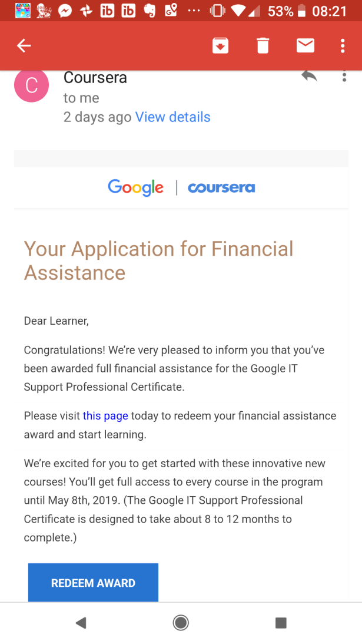Expand View details of the email

pyautogui.click(x=172, y=117)
